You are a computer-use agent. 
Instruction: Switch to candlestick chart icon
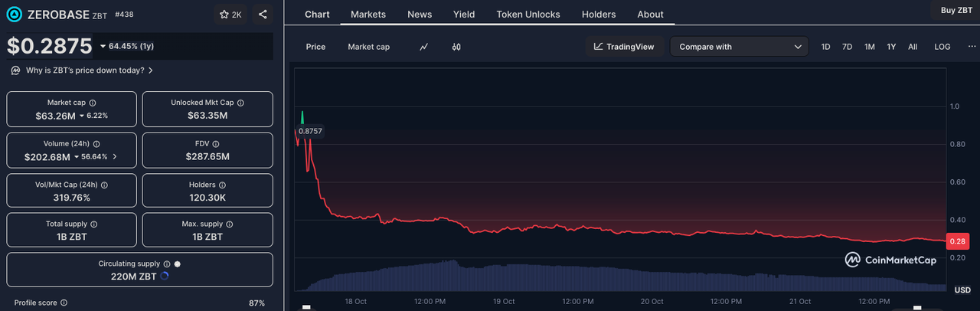click(x=456, y=47)
